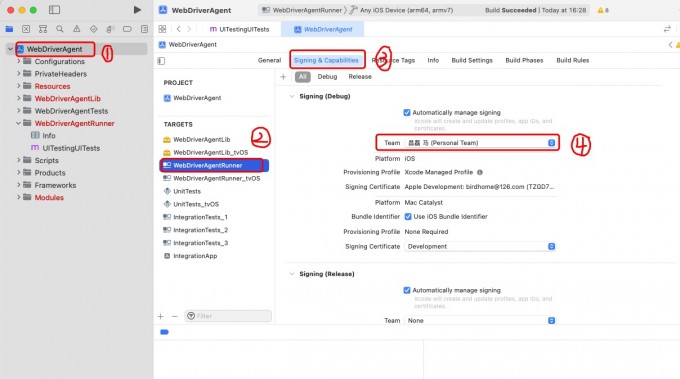Collapse the WebDriverAgentRunner folder

point(18,123)
